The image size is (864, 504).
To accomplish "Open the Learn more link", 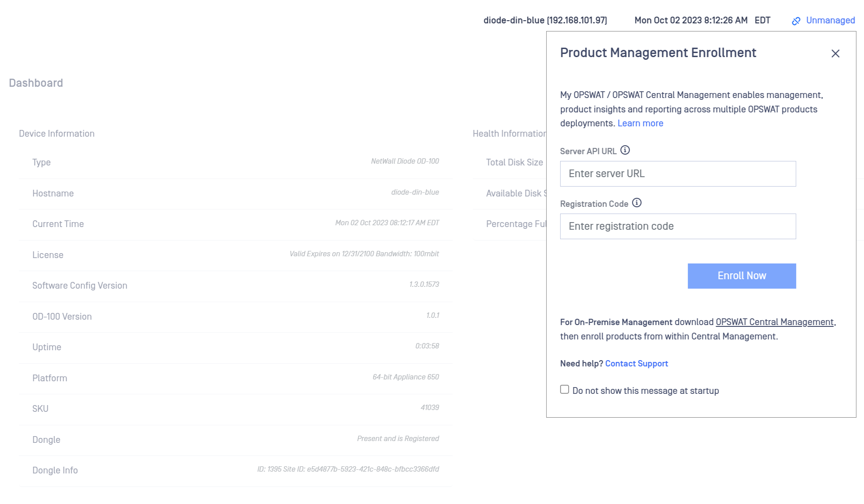I will pyautogui.click(x=640, y=123).
